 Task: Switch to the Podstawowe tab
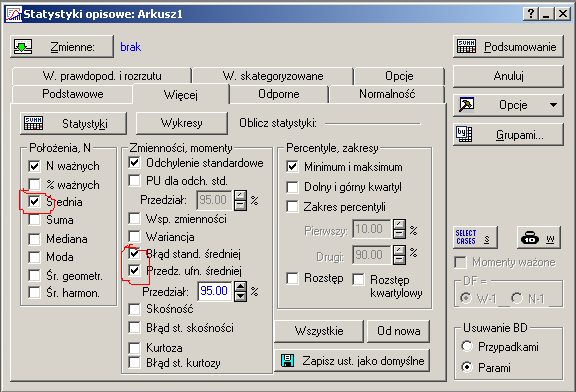pyautogui.click(x=72, y=94)
